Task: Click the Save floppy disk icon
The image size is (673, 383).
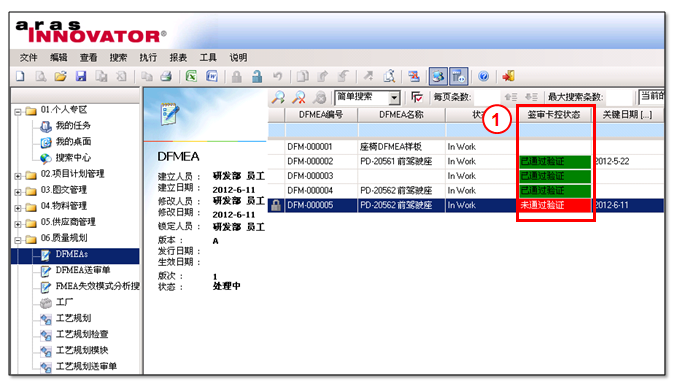Action: [x=81, y=76]
